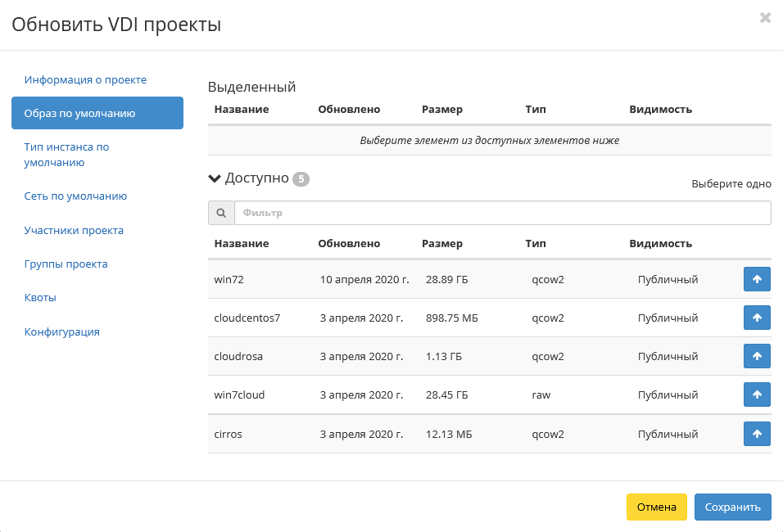Add cloudrosa image using the arrow icon
This screenshot has height=532, width=783.
(757, 356)
